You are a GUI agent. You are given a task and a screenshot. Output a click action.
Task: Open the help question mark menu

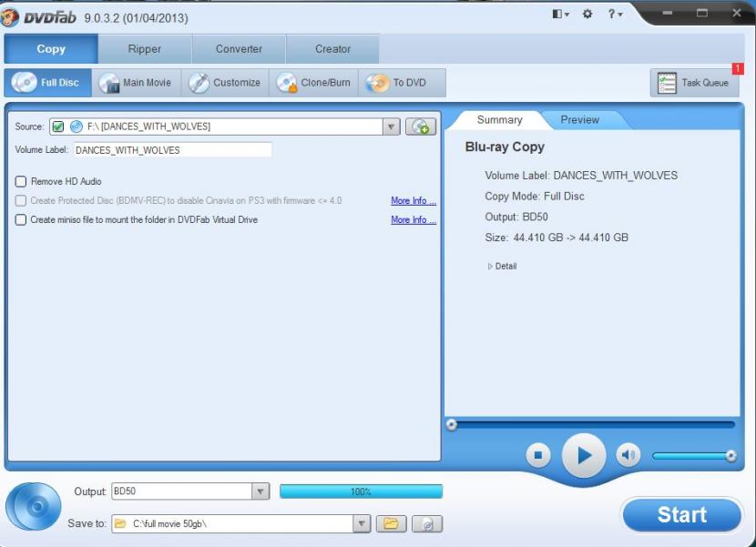(615, 14)
